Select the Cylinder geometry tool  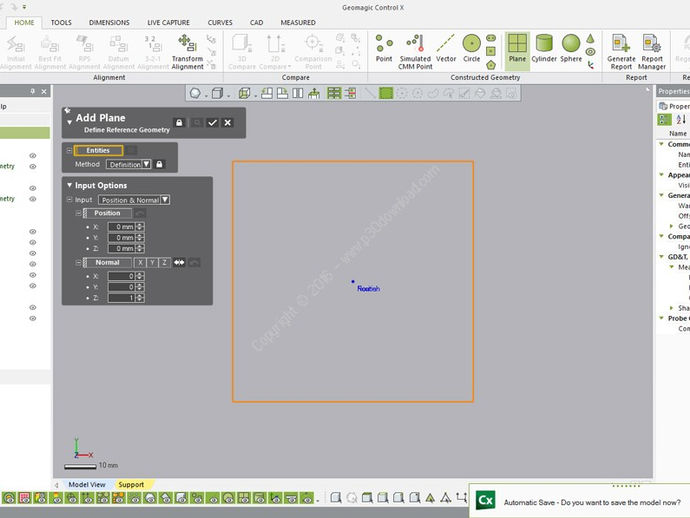pos(544,49)
